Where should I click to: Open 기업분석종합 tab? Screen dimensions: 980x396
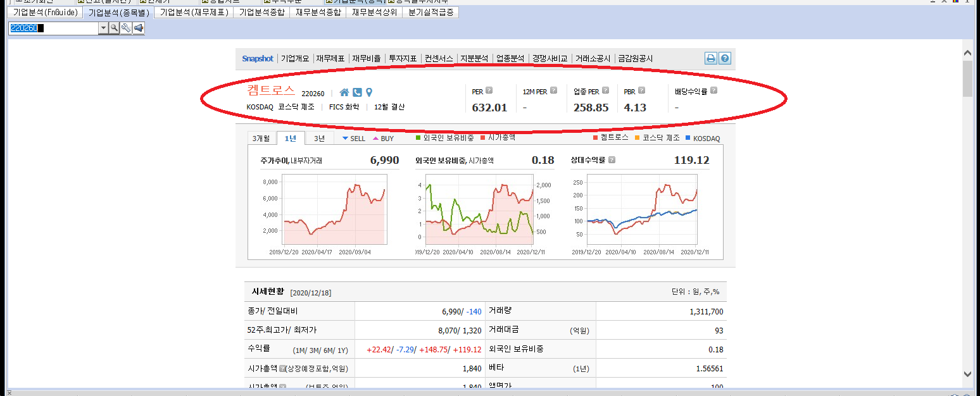pos(261,12)
